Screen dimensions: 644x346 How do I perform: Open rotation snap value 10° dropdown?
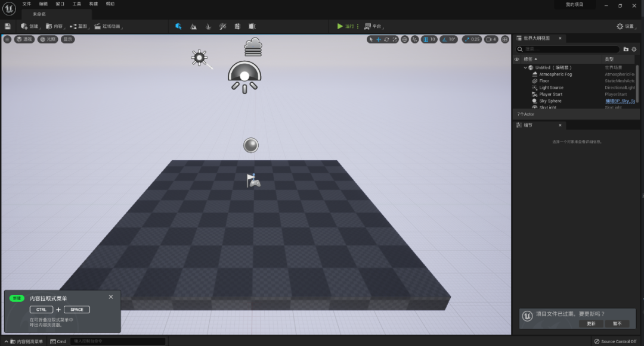[452, 39]
